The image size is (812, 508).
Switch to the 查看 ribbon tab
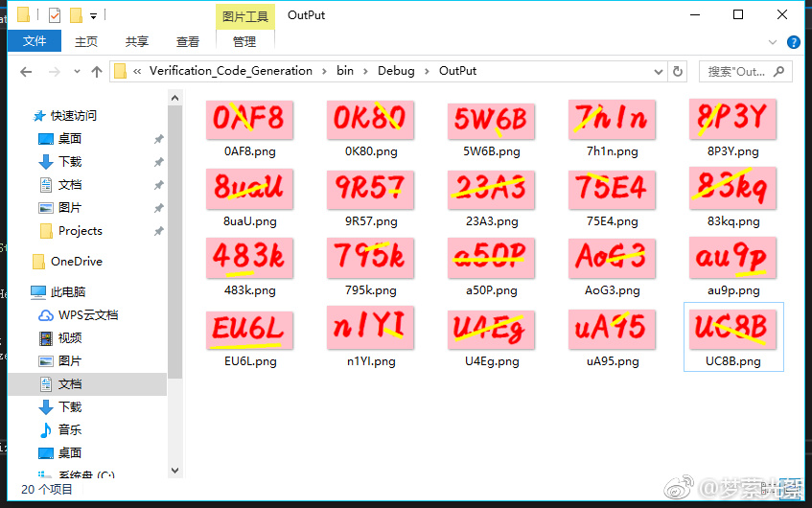click(188, 41)
